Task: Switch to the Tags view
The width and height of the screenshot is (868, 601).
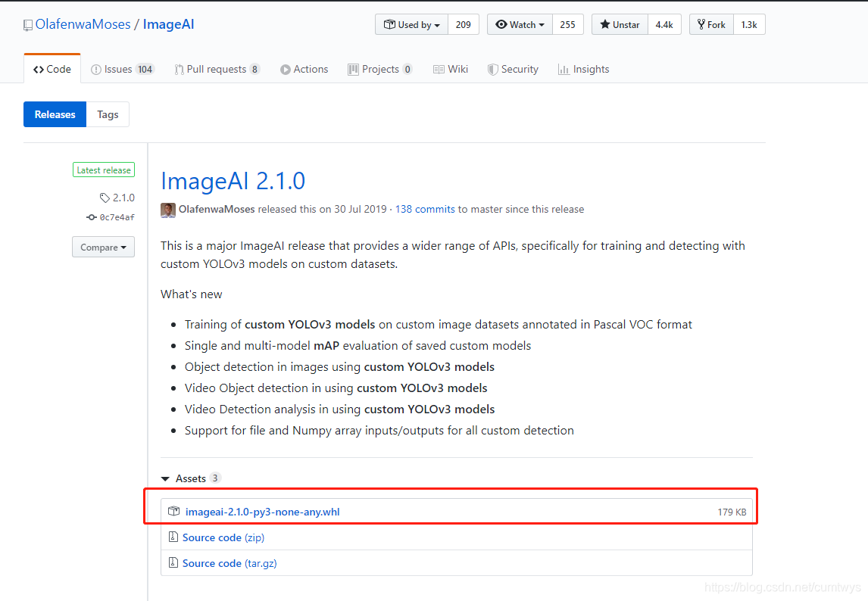Action: point(108,114)
